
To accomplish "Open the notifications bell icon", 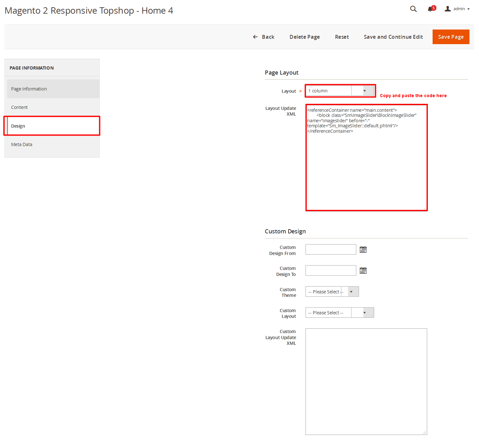I will tap(430, 9).
